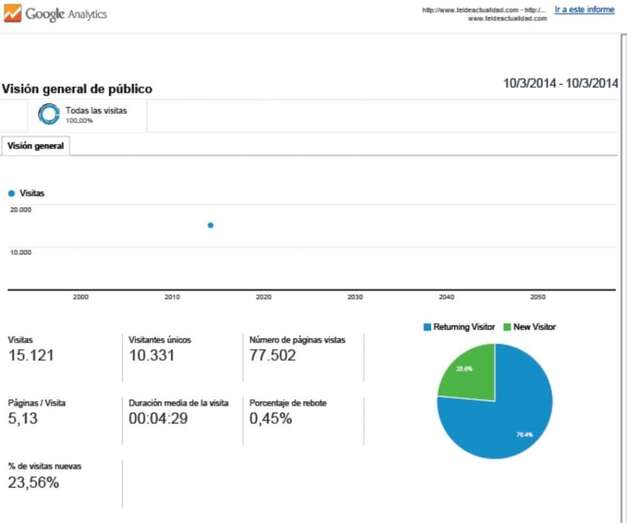Switch to the Visión general tab
This screenshot has height=523, width=627.
[x=36, y=146]
